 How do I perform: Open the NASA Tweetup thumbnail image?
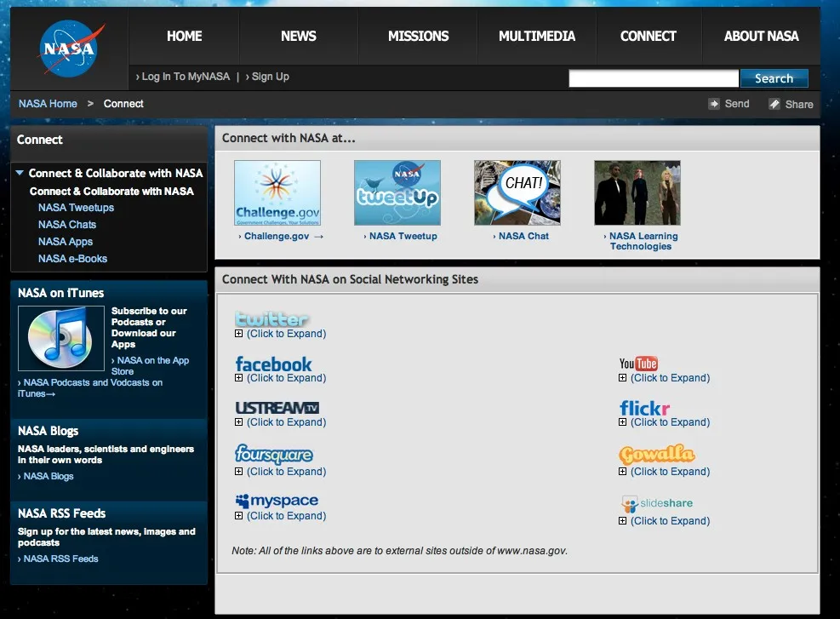tap(397, 193)
